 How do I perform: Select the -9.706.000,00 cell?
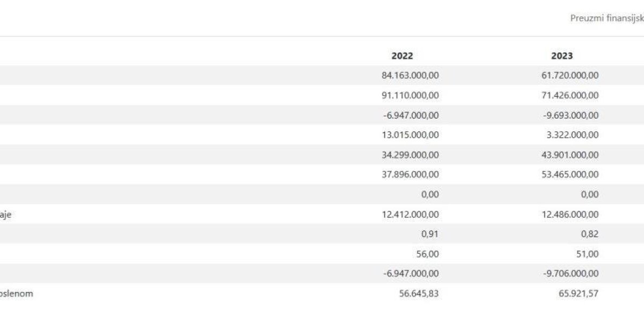571,274
